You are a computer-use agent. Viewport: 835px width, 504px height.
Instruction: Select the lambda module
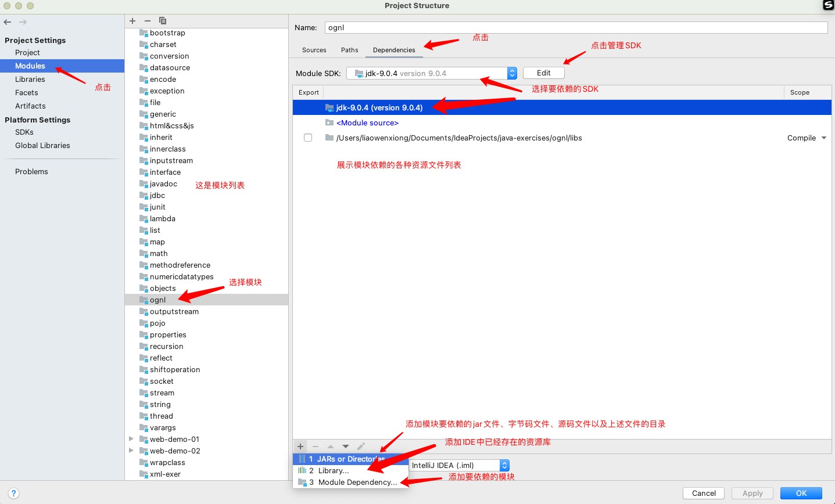point(163,219)
